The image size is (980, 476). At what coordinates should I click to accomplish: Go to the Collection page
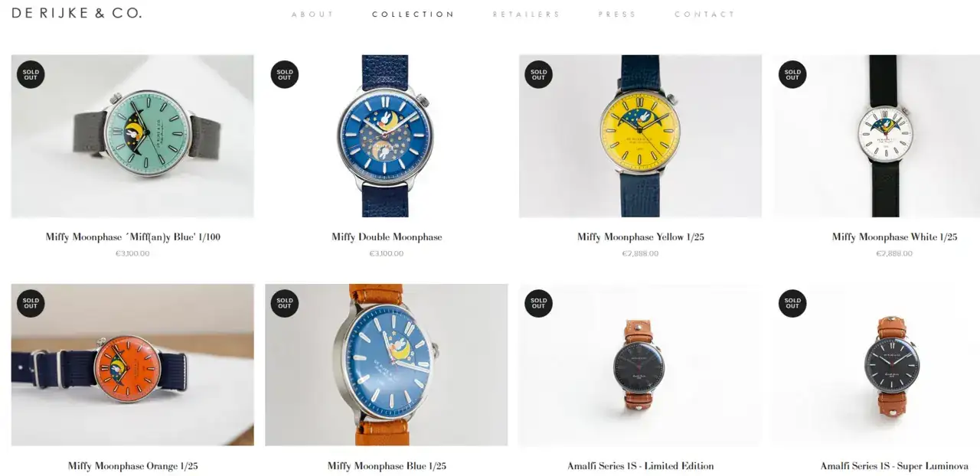(413, 15)
